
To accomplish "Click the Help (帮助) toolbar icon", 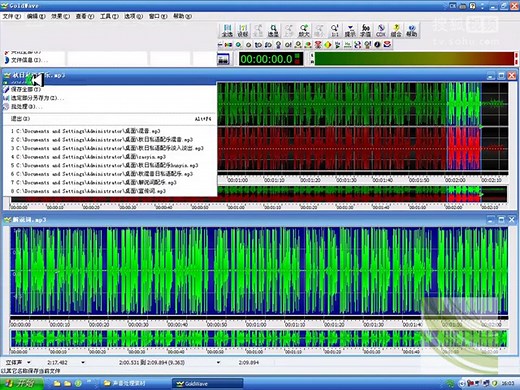I will tap(411, 31).
